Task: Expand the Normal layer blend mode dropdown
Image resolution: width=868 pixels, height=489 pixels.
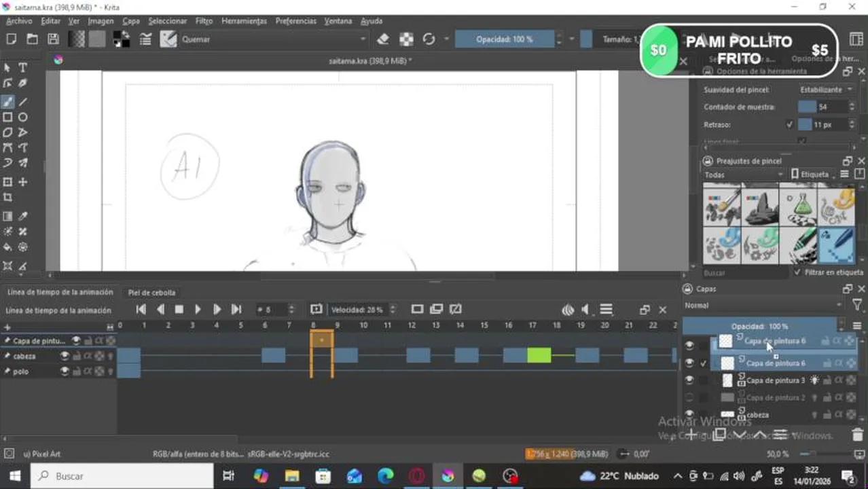Action: [764, 306]
